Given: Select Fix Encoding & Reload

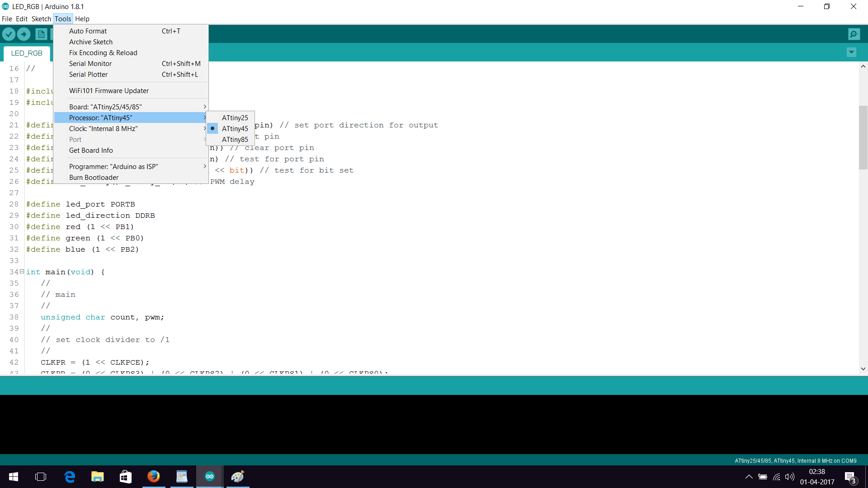Looking at the screenshot, I should (x=131, y=52).
